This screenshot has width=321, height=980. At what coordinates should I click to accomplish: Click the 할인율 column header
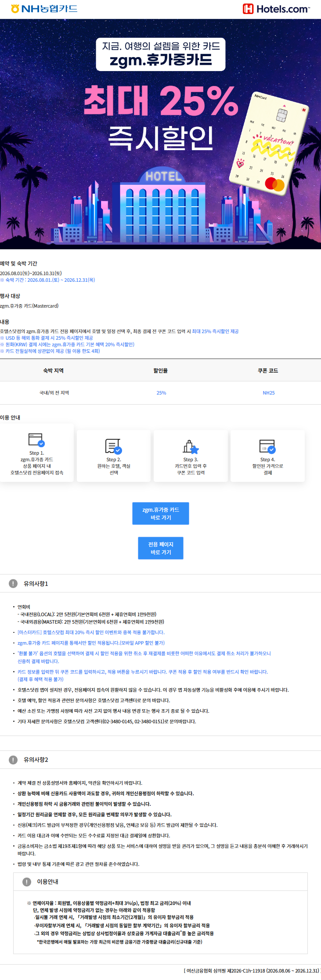click(x=161, y=370)
